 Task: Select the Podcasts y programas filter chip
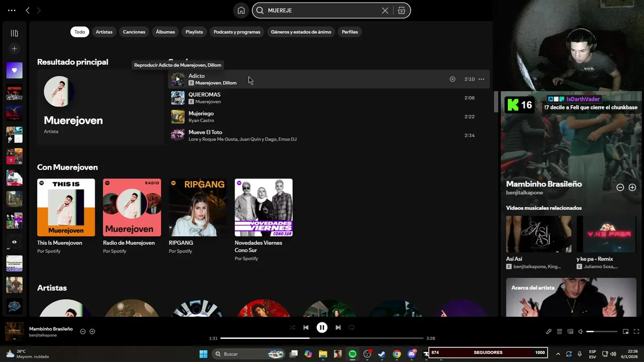coord(237,32)
